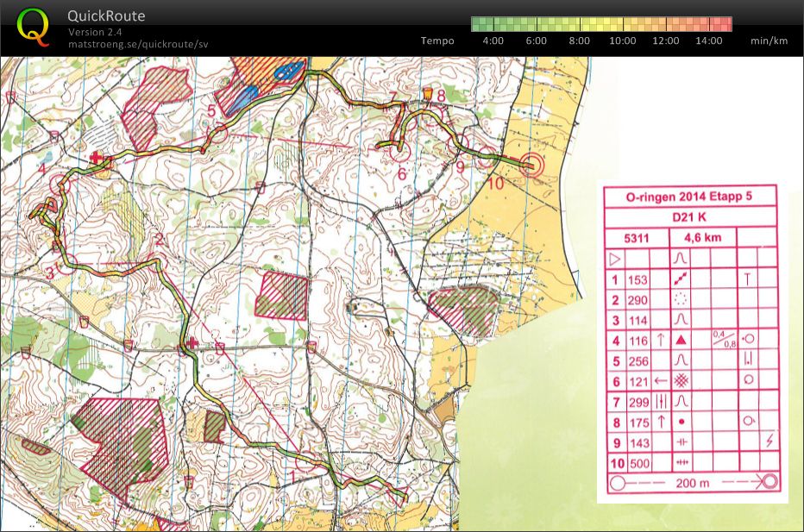This screenshot has height=532, width=804.
Task: Click the "200 m" finish distance text
Action: click(x=692, y=483)
